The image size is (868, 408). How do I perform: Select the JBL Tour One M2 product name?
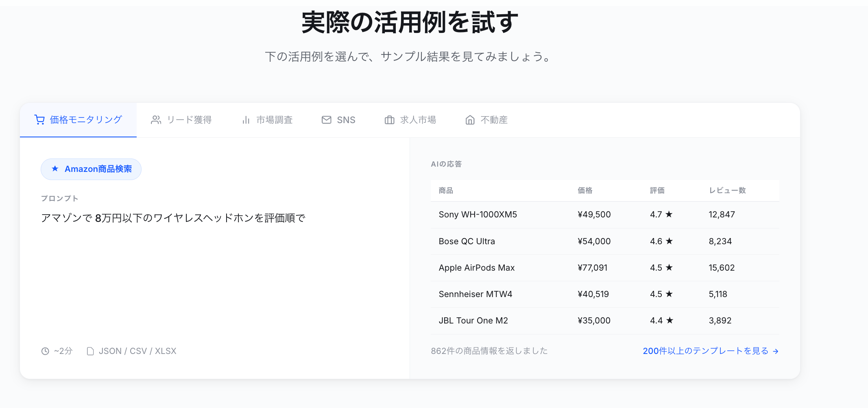pyautogui.click(x=473, y=321)
